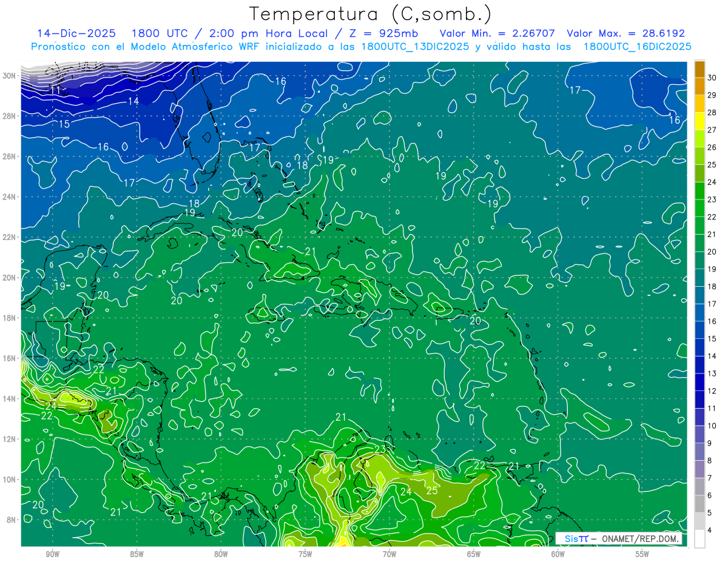Click the legend band between 8 and 9
This screenshot has width=728, height=562.
(699, 452)
